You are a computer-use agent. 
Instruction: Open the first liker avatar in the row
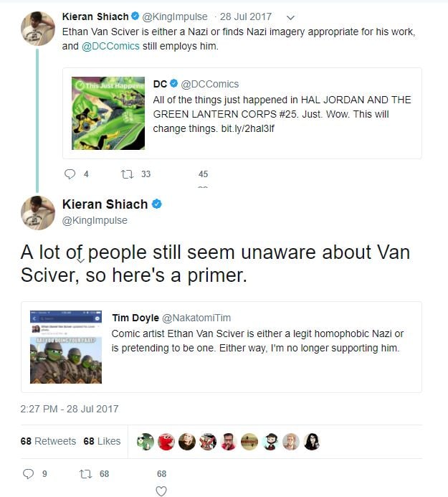pos(146,441)
